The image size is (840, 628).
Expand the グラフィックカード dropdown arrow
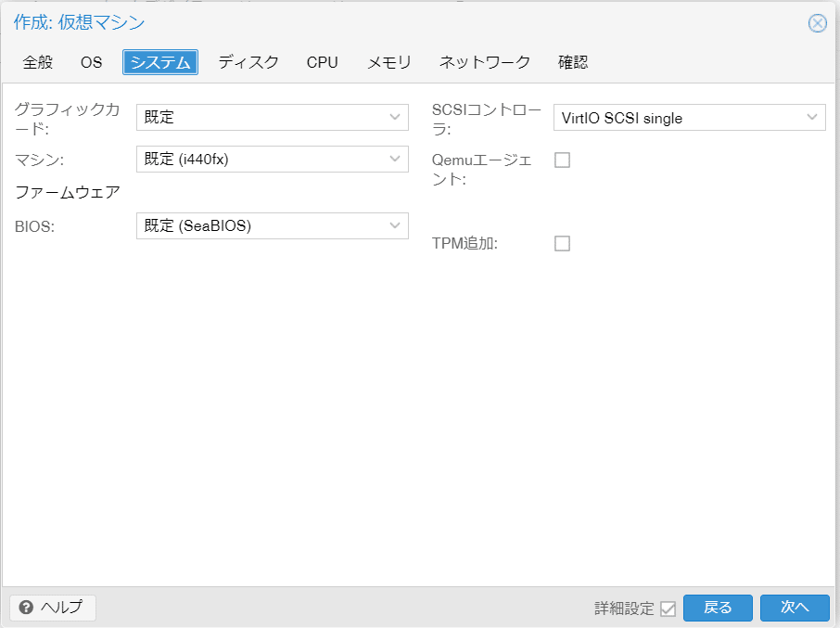pyautogui.click(x=395, y=118)
